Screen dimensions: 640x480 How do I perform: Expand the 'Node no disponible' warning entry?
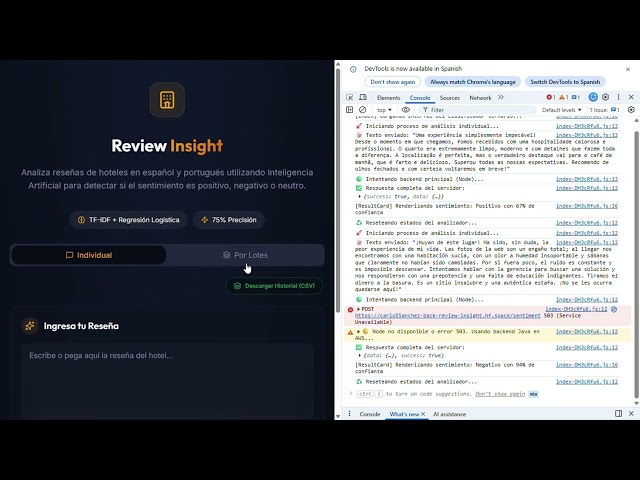[359, 331]
